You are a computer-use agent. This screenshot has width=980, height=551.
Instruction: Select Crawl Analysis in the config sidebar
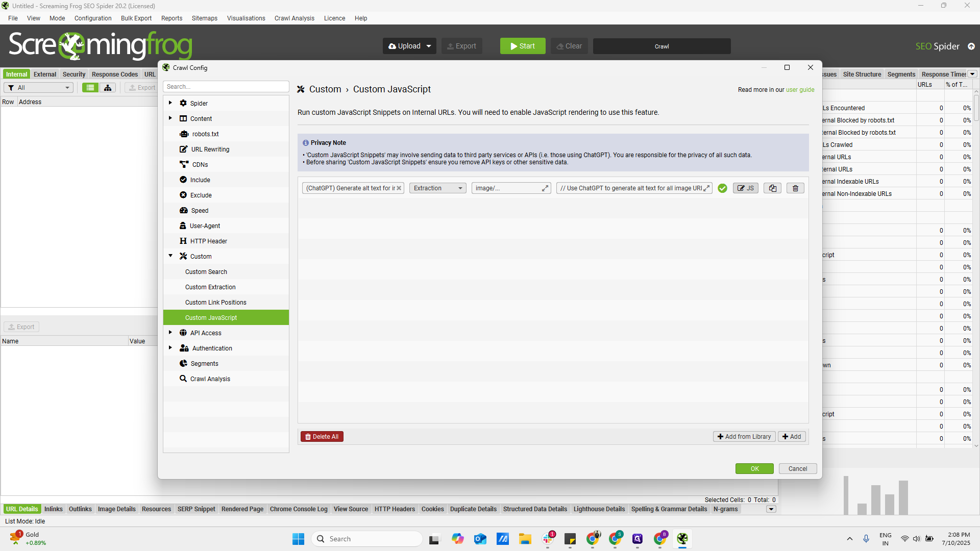tap(210, 379)
